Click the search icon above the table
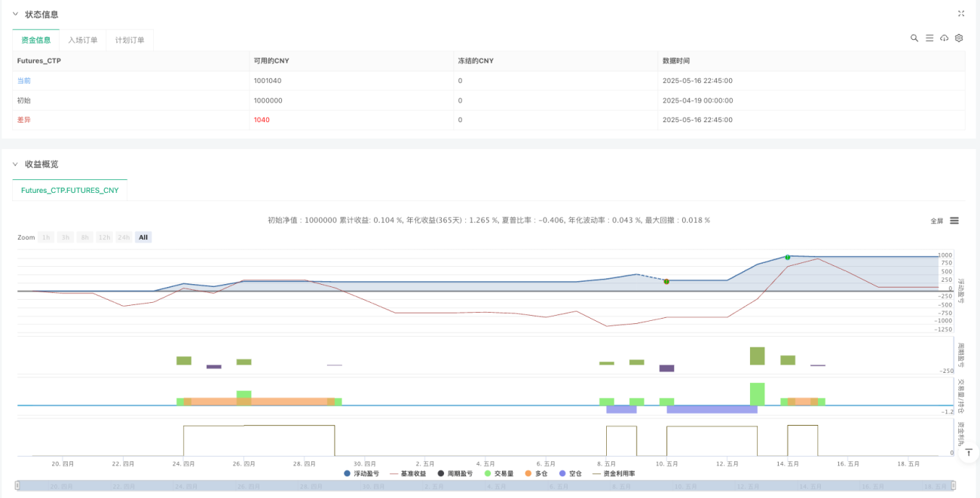The width and height of the screenshot is (980, 498). [x=914, y=38]
